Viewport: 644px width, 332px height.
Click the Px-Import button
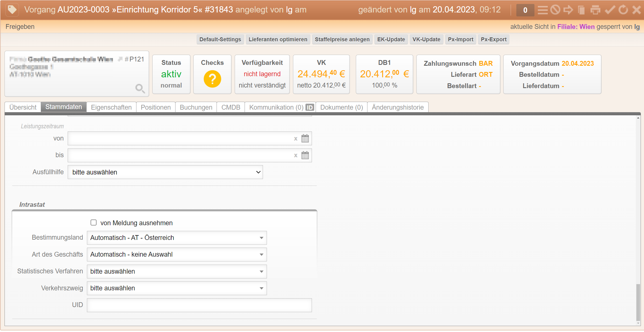click(461, 39)
